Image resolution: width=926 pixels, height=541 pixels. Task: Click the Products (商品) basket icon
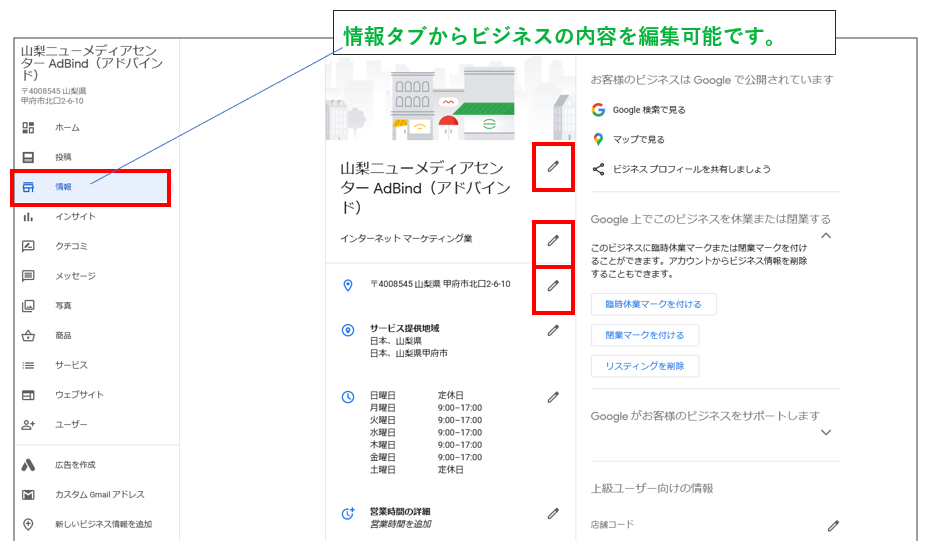point(28,335)
